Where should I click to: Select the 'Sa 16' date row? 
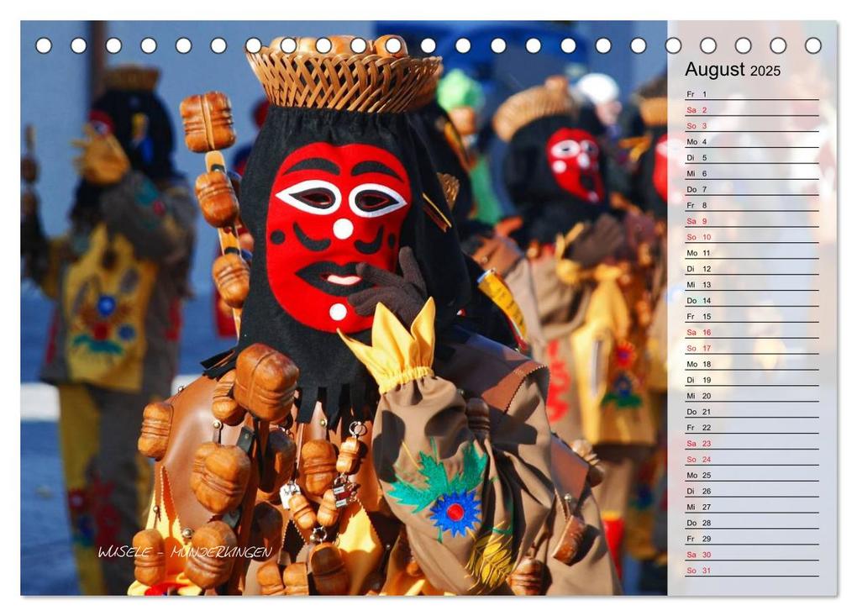click(x=752, y=332)
